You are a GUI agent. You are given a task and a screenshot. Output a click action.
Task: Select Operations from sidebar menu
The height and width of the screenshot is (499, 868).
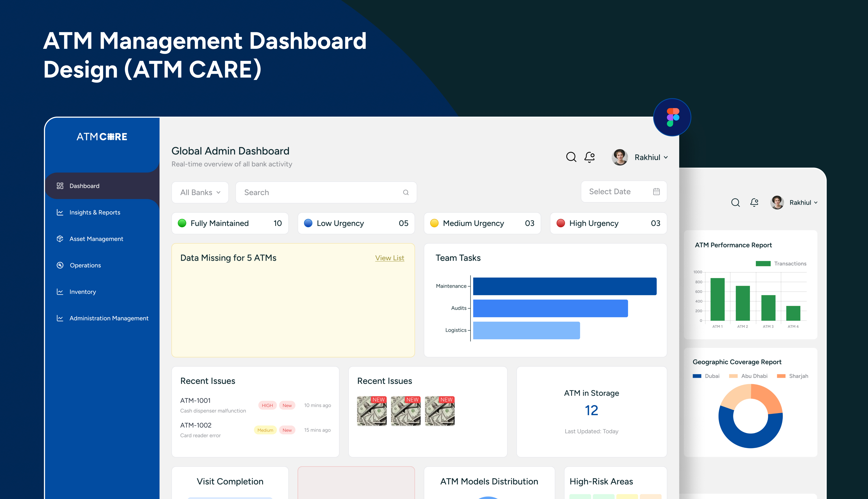85,265
